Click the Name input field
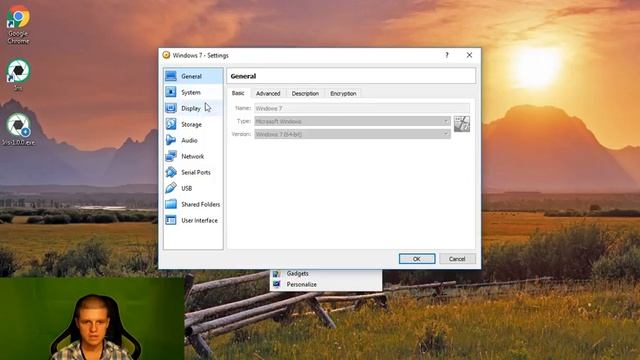The width and height of the screenshot is (640, 360). click(362, 108)
